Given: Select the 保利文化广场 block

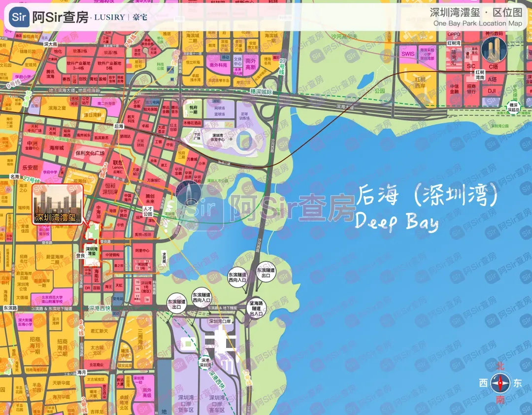Looking at the screenshot, I should pos(90,153).
